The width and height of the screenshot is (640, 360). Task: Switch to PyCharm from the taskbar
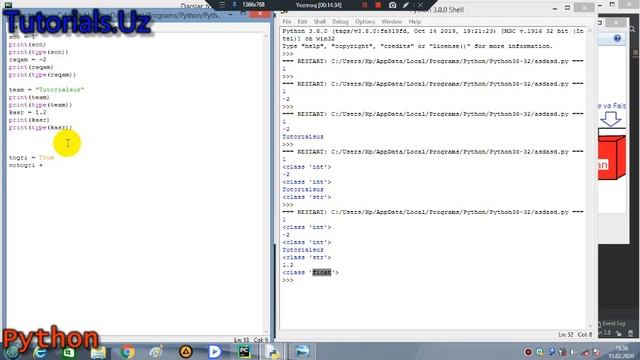244,352
